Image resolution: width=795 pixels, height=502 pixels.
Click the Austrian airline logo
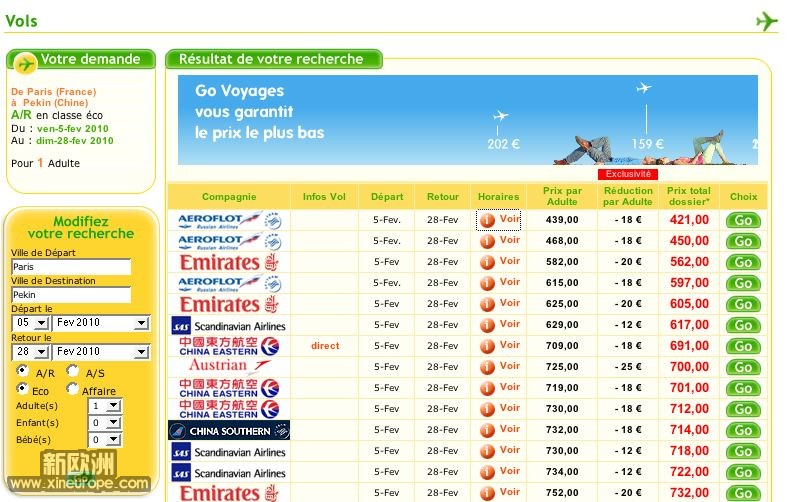pyautogui.click(x=230, y=365)
